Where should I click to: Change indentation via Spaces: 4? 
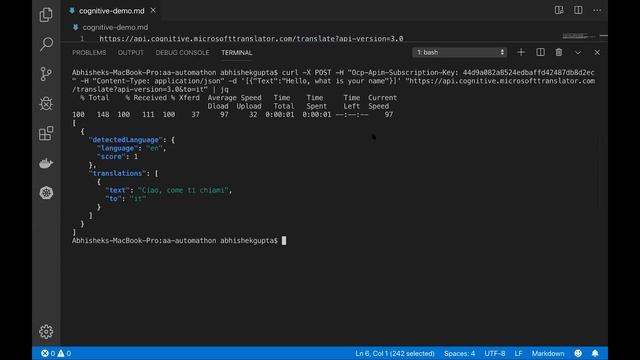click(x=459, y=353)
